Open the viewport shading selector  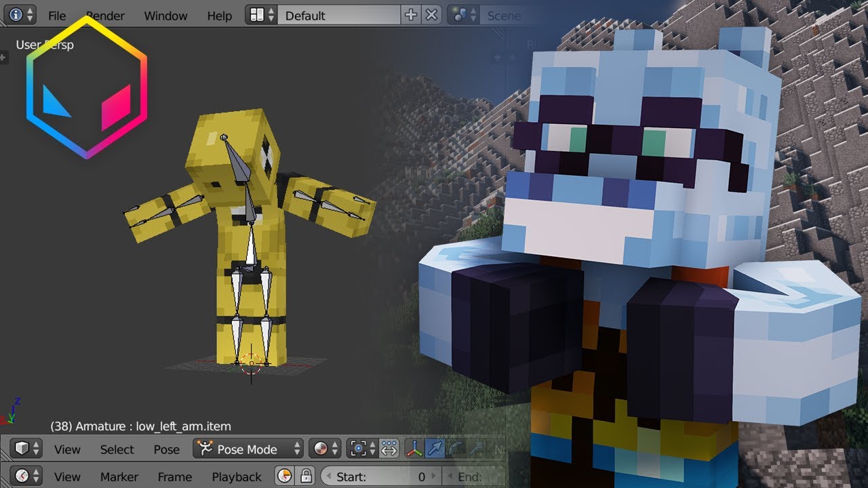pos(325,449)
